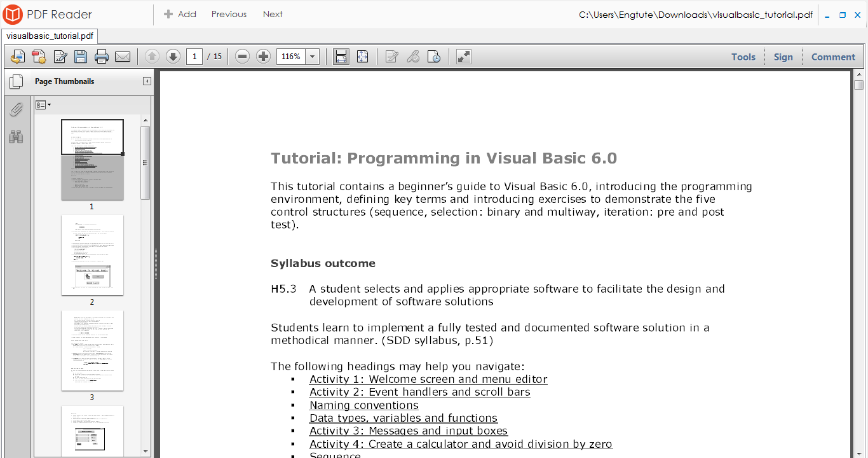Click the total pages text 15

pyautogui.click(x=217, y=57)
